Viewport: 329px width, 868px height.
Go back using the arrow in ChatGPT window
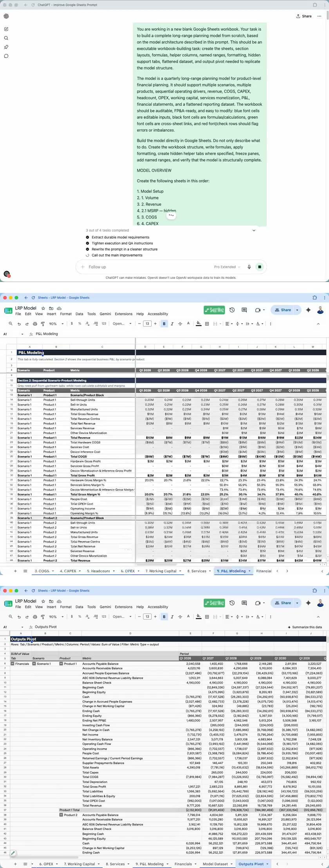(x=26, y=5)
